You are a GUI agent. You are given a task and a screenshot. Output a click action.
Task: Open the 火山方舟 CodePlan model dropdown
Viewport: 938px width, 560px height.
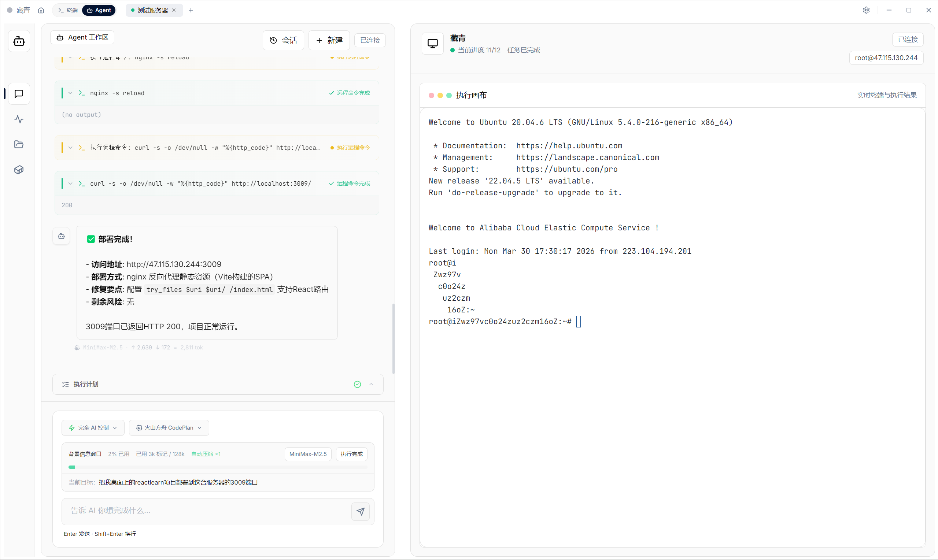[x=169, y=427]
